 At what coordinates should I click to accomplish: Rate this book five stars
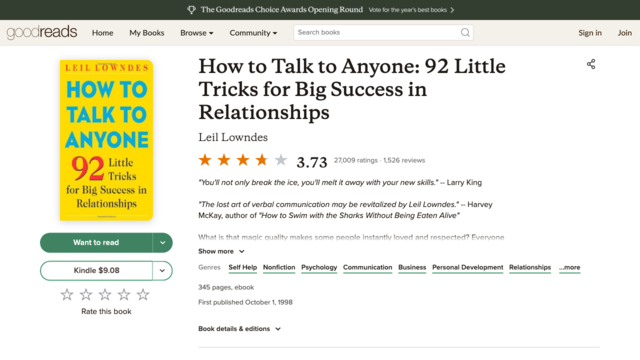143,294
